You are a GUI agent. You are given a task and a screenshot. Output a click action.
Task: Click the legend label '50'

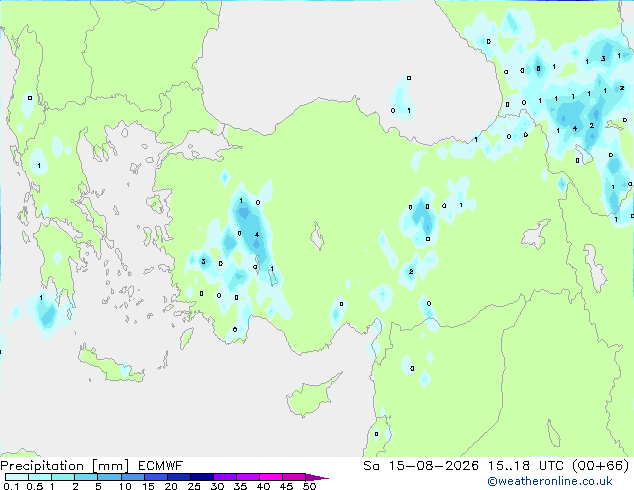[310, 486]
